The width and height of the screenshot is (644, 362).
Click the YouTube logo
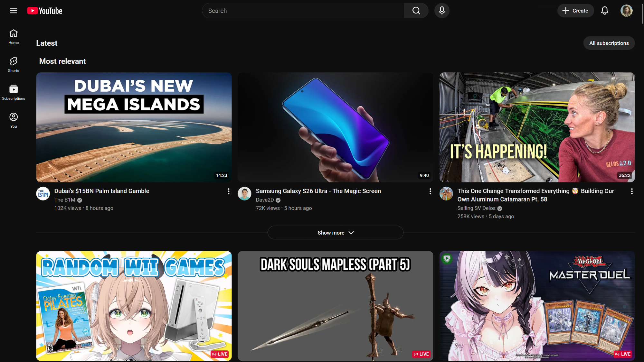pyautogui.click(x=45, y=11)
